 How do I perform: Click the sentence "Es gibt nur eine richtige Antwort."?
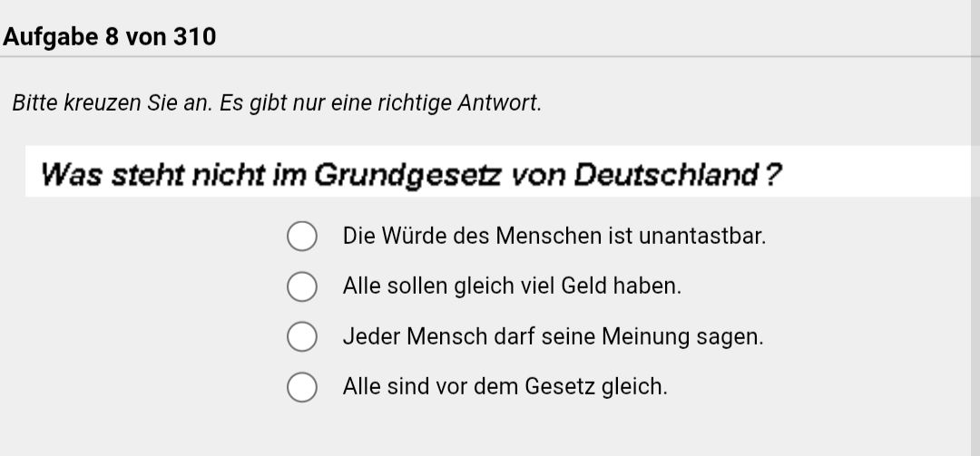point(381,103)
